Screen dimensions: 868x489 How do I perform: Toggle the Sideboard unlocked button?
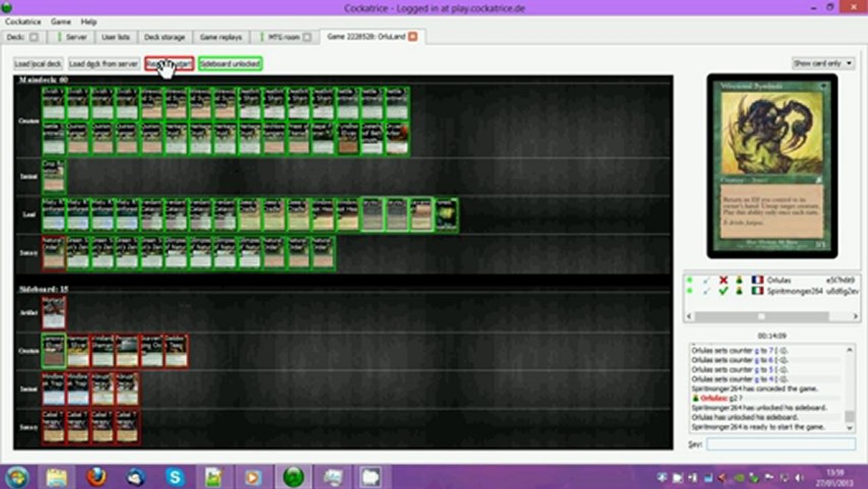click(x=230, y=64)
